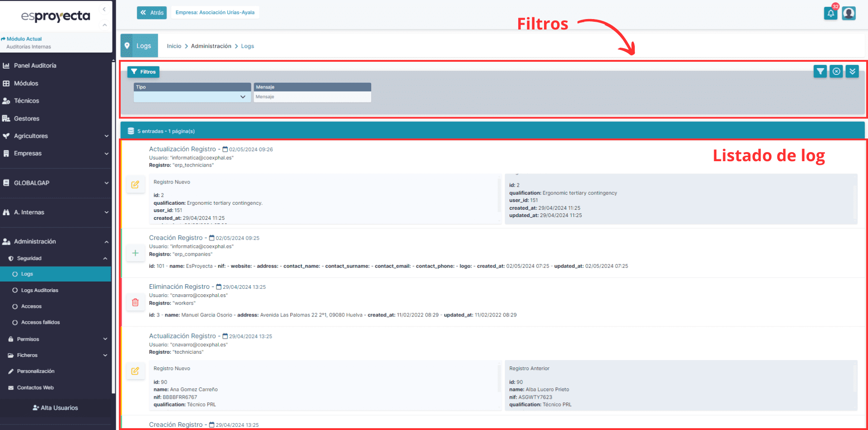The height and width of the screenshot is (430, 868).
Task: Go to Panel Auditoría
Action: point(35,65)
